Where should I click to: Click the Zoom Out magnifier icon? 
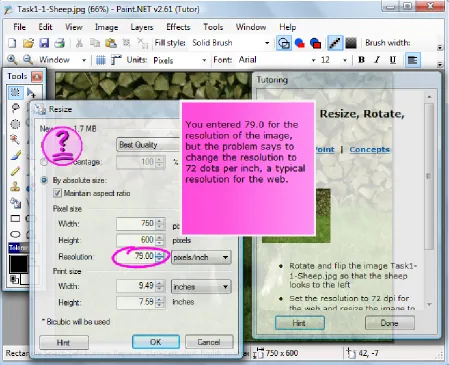28,60
